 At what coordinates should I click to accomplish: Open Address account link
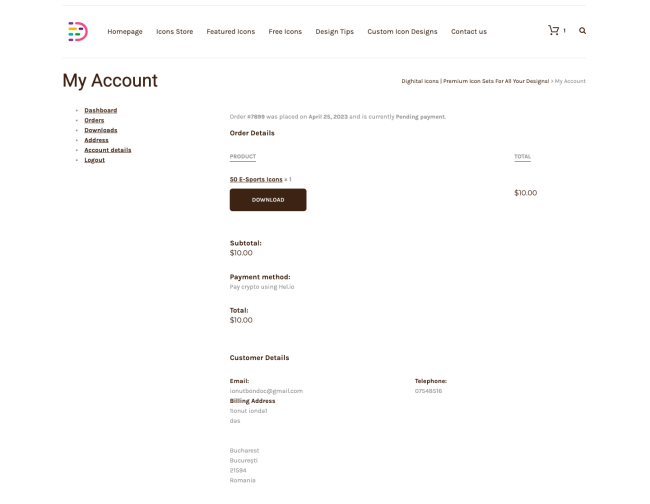tap(96, 140)
